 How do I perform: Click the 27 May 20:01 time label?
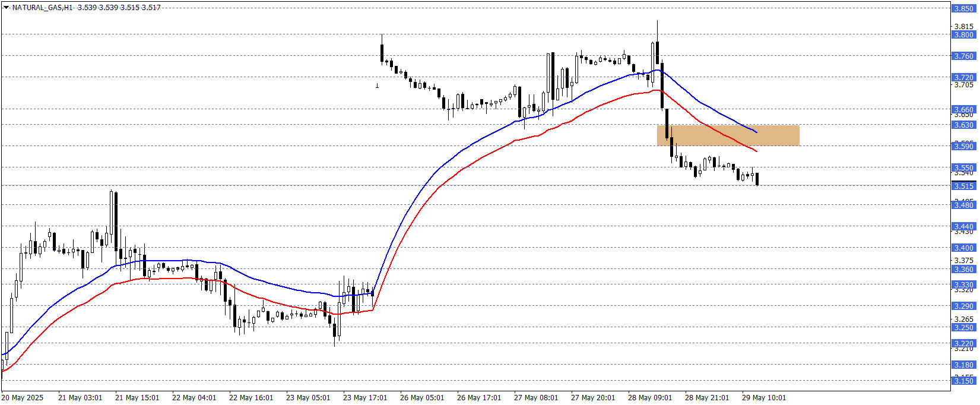click(x=593, y=398)
